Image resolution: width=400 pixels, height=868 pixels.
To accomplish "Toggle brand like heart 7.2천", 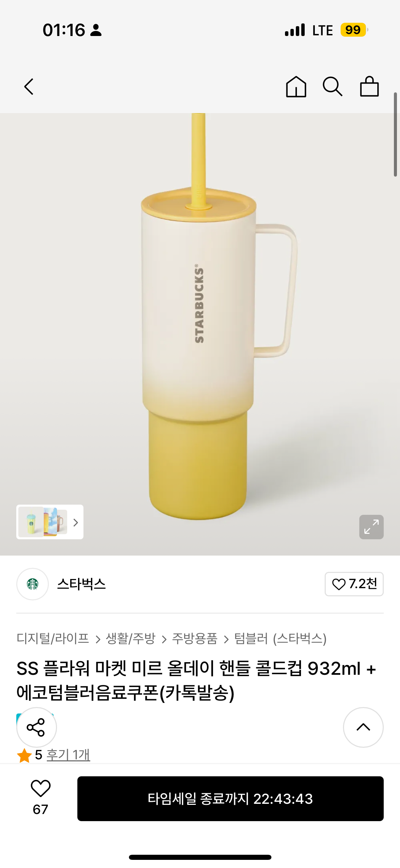I will pos(354,584).
